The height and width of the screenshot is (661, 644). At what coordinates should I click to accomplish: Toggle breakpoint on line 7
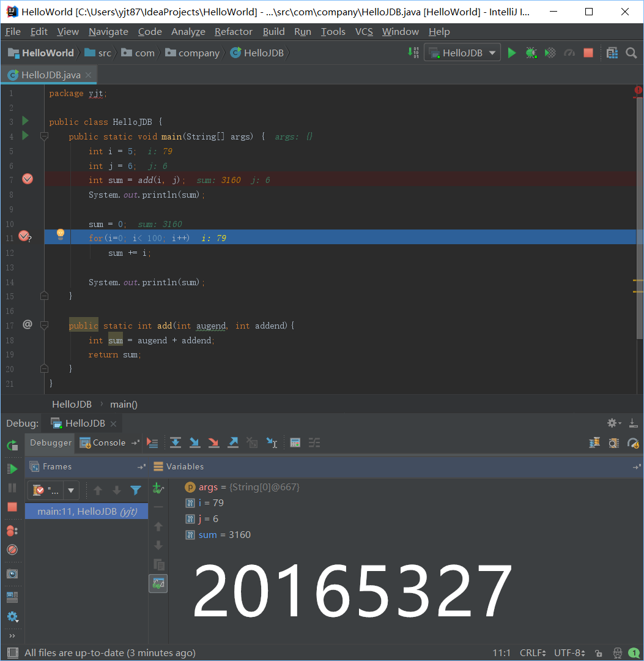point(28,179)
